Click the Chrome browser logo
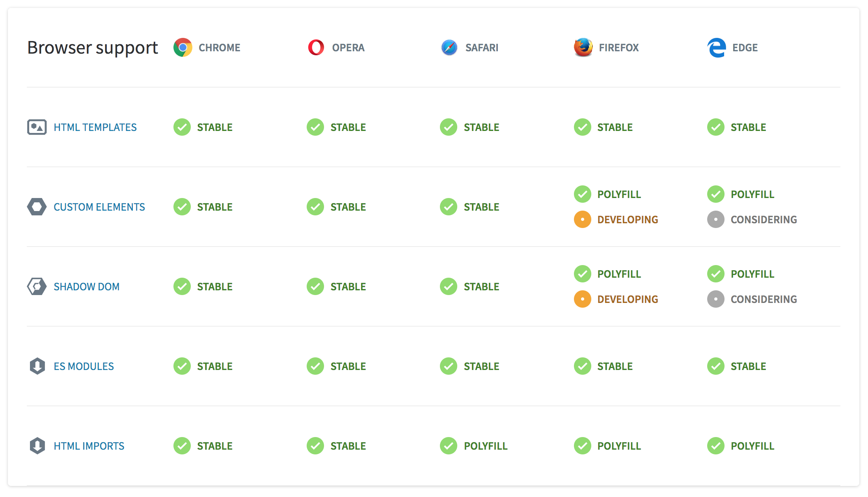This screenshot has width=868, height=497. pos(183,48)
